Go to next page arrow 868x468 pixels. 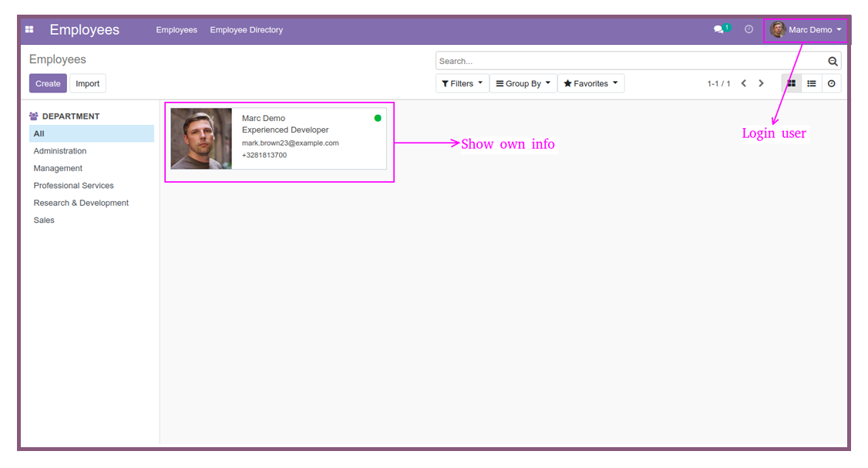[x=761, y=83]
